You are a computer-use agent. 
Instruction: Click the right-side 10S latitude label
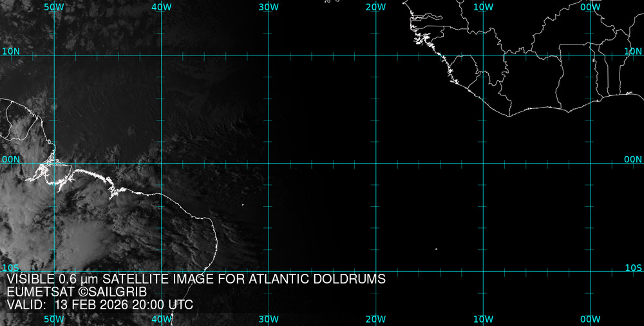634,267
